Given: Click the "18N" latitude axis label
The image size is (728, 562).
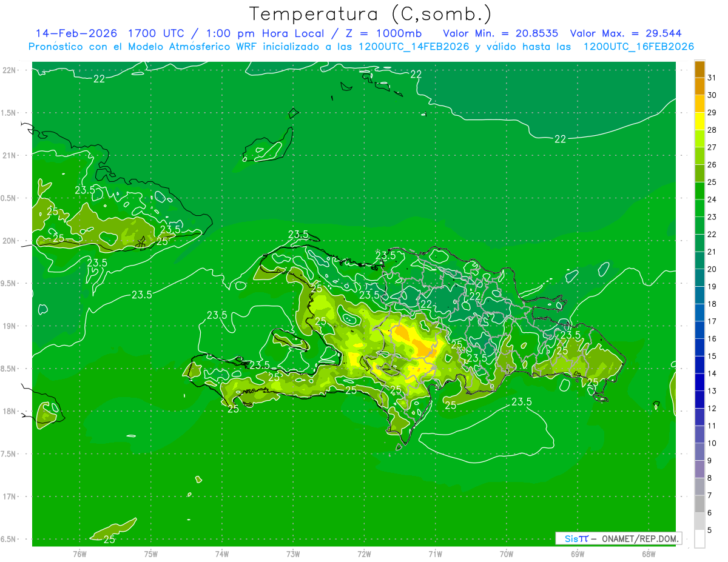Looking at the screenshot, I should pos(10,412).
